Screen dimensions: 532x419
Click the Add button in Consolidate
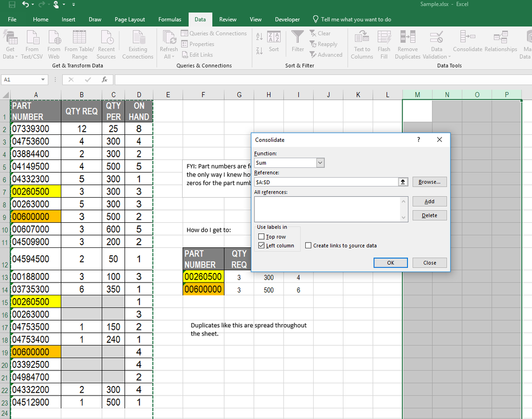[x=429, y=202]
